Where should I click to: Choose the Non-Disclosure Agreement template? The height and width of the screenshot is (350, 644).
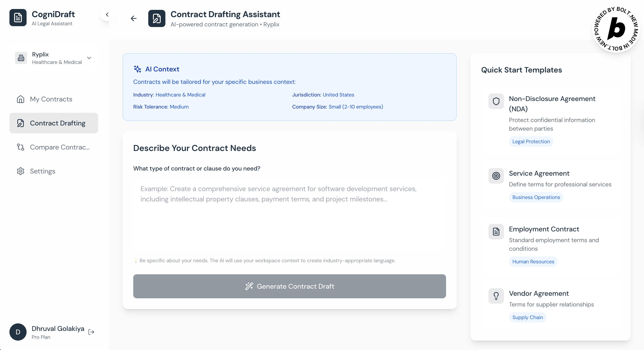(552, 104)
